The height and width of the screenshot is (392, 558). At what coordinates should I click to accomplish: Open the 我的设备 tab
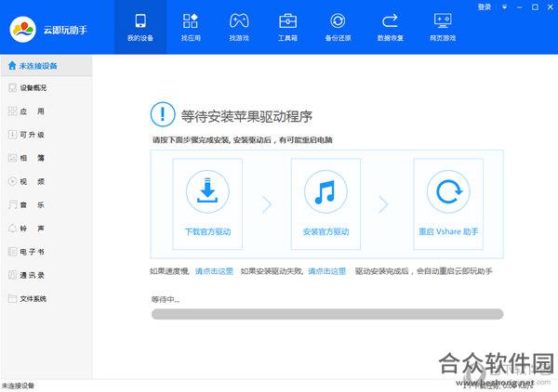[x=140, y=27]
